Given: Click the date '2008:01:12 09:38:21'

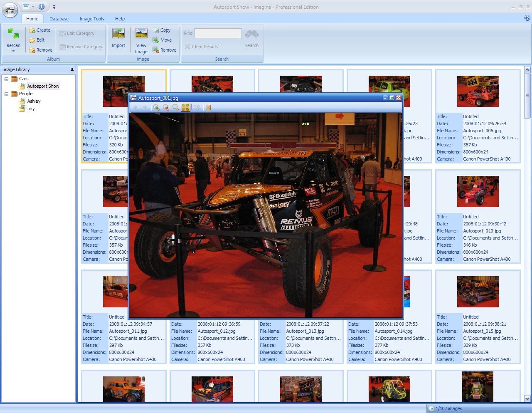Looking at the screenshot, I should (485, 324).
